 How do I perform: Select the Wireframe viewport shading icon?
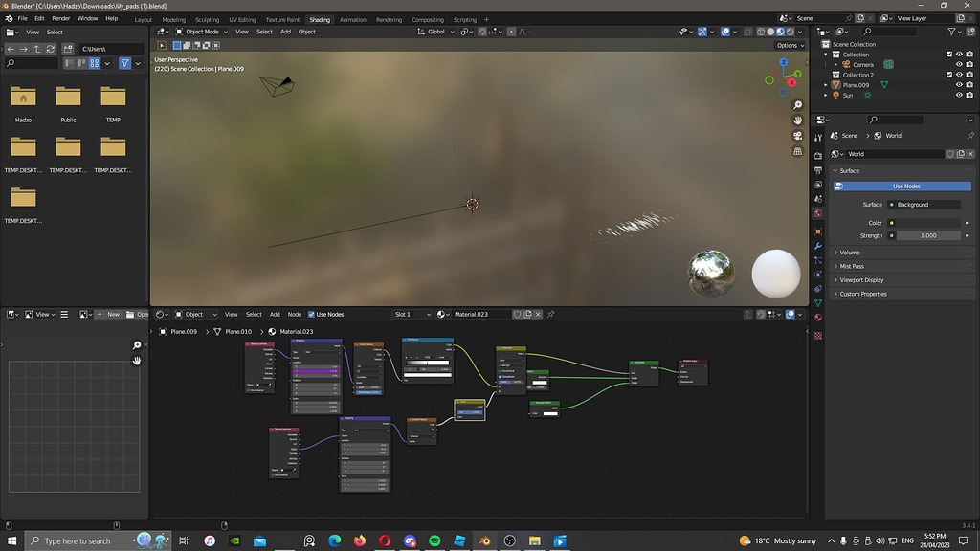coord(761,32)
